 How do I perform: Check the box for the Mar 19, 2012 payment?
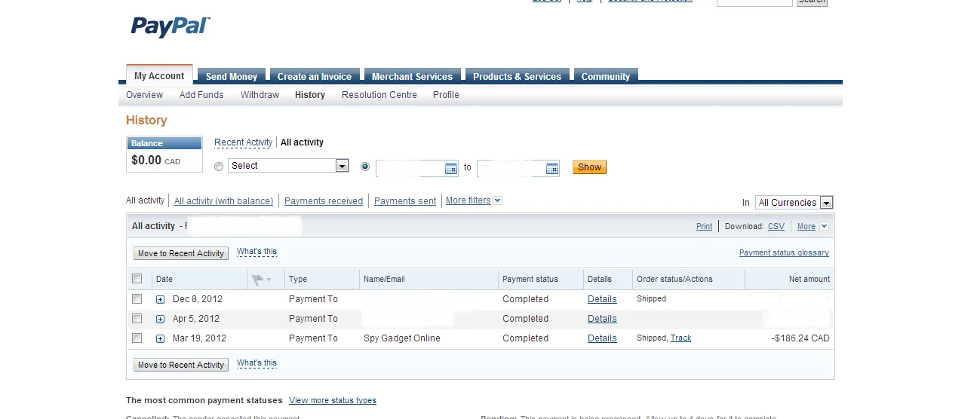[137, 338]
